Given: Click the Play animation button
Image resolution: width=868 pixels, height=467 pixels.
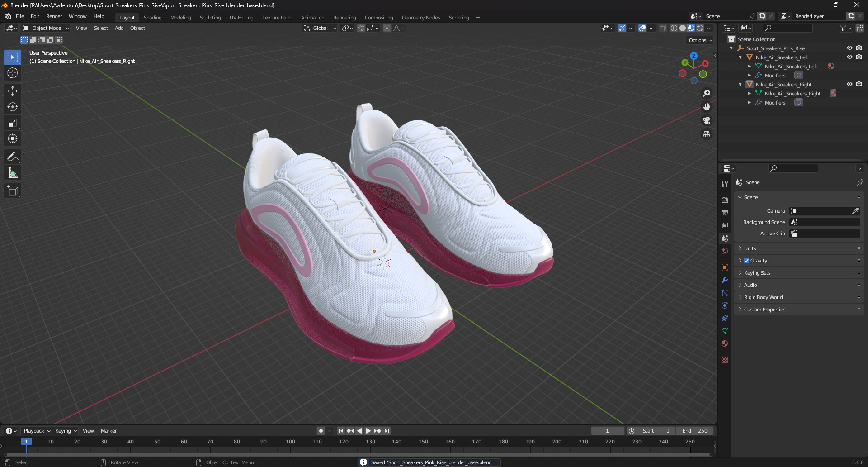Looking at the screenshot, I should [368, 431].
